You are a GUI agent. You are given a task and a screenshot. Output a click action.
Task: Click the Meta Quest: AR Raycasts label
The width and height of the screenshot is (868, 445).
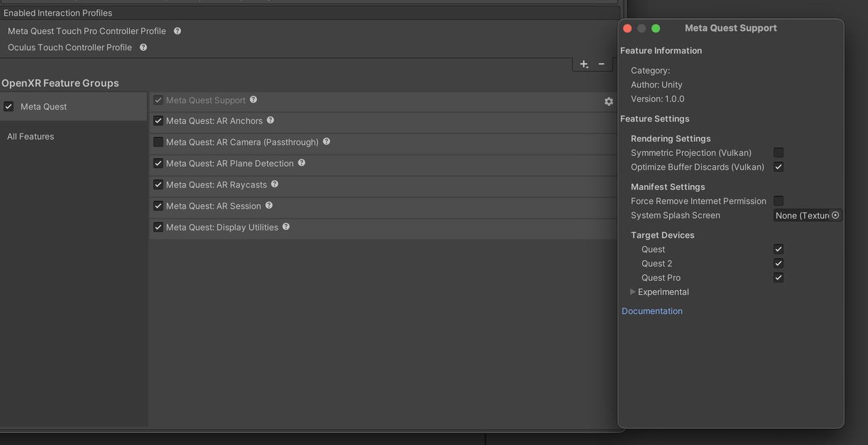point(216,185)
